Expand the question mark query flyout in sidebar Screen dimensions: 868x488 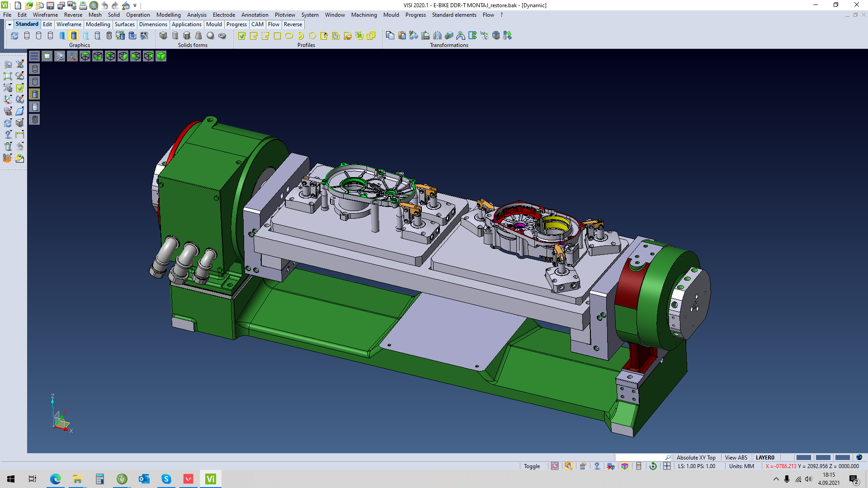pyautogui.click(x=8, y=135)
